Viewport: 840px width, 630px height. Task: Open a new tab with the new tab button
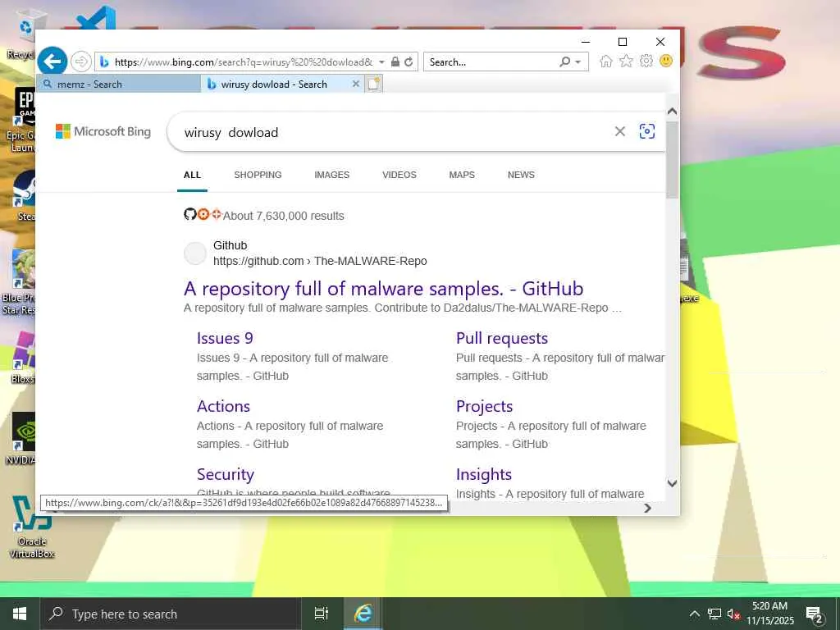tap(374, 84)
